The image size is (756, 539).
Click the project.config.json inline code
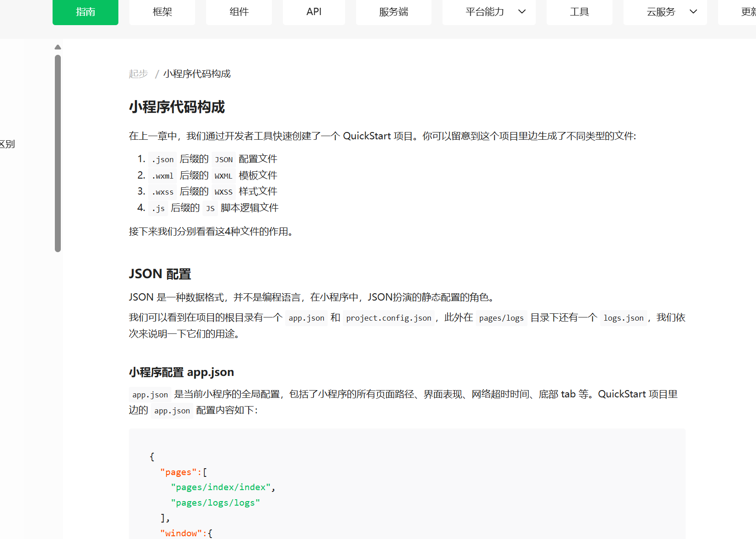[x=389, y=318]
